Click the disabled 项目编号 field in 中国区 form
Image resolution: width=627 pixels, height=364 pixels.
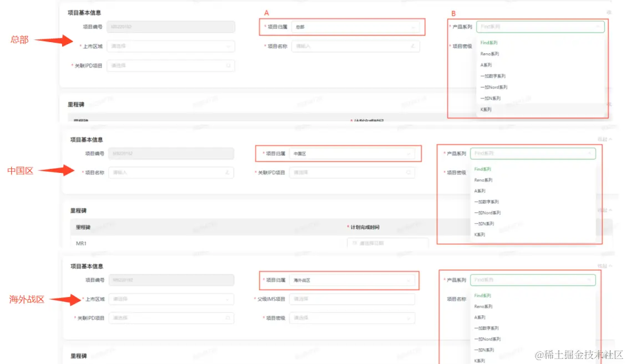[171, 153]
